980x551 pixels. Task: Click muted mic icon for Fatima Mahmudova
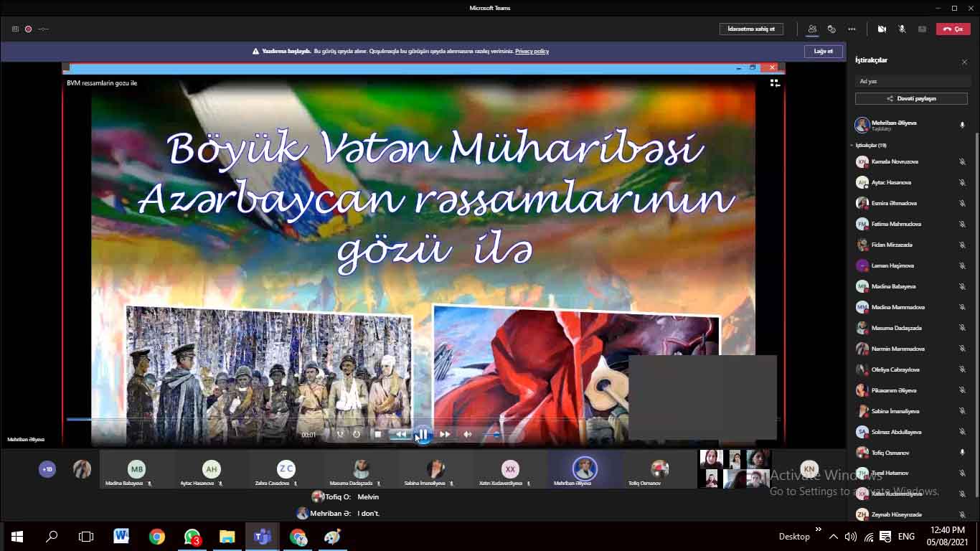point(962,225)
